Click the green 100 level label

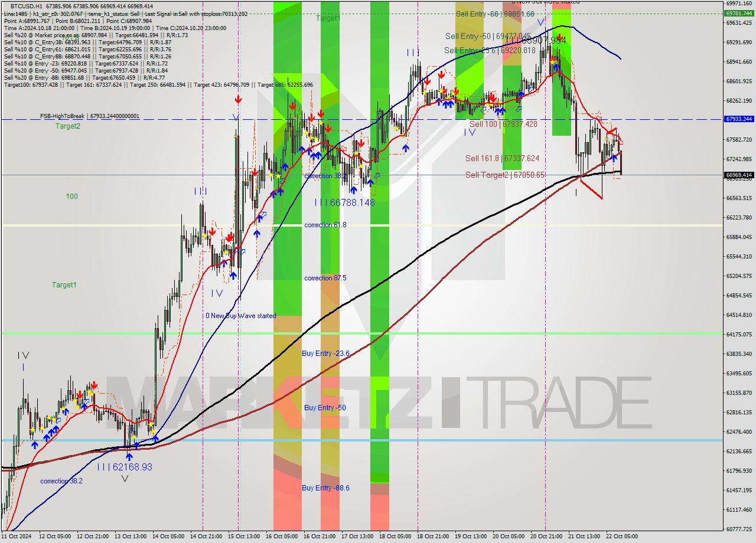coord(71,197)
